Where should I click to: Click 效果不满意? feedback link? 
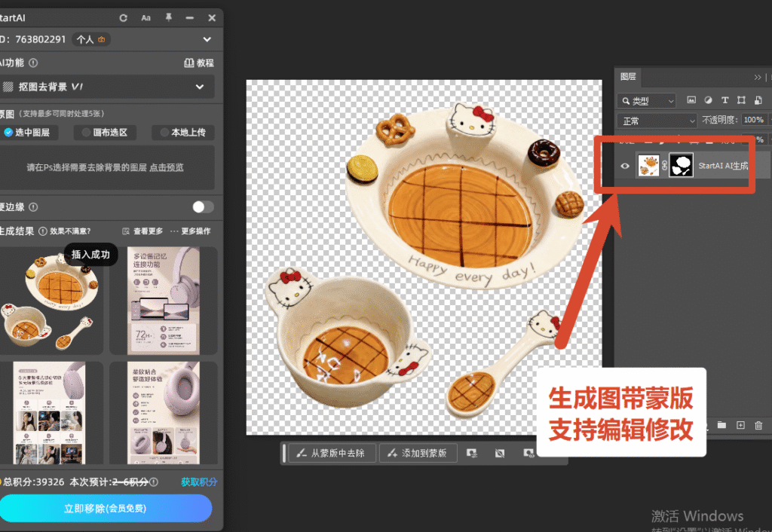70,231
